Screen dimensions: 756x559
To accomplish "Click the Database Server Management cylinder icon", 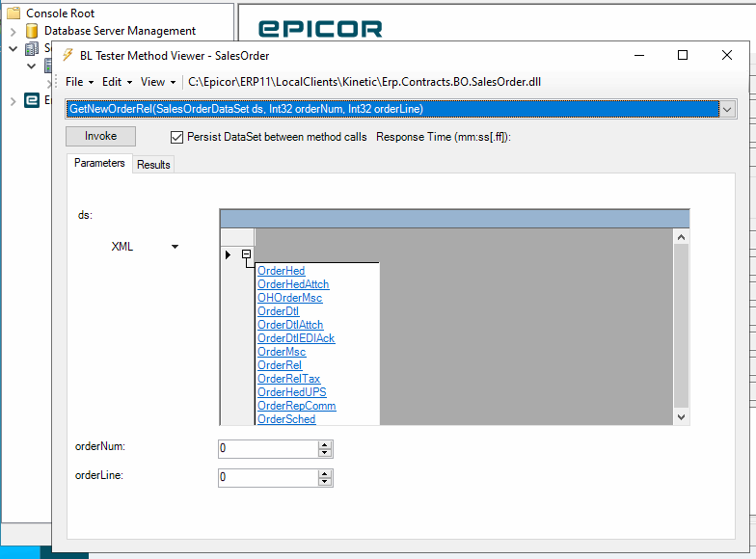I will [x=32, y=31].
